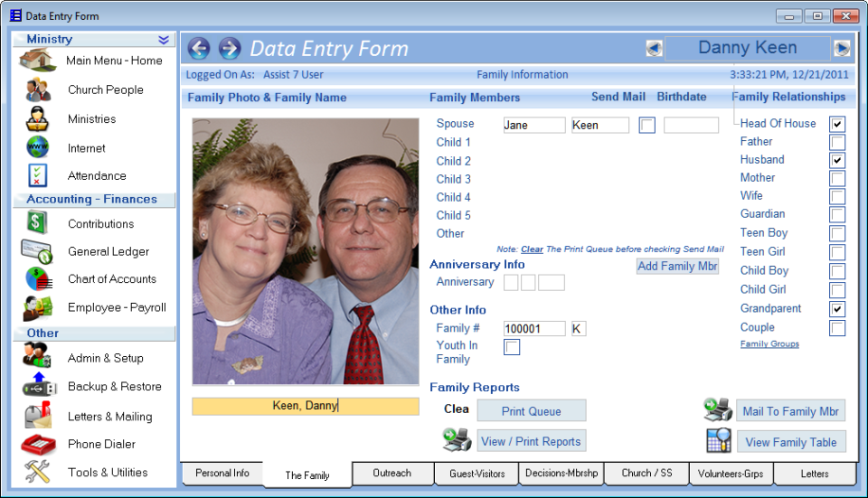The width and height of the screenshot is (868, 498).
Task: Enable the Youth In Family checkbox
Action: click(x=513, y=347)
